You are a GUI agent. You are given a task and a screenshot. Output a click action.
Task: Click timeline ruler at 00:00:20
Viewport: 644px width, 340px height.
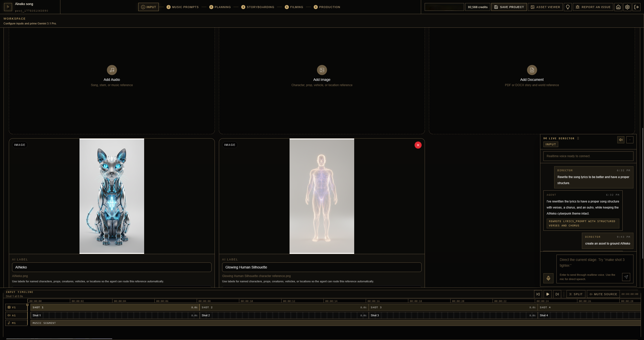458,301
